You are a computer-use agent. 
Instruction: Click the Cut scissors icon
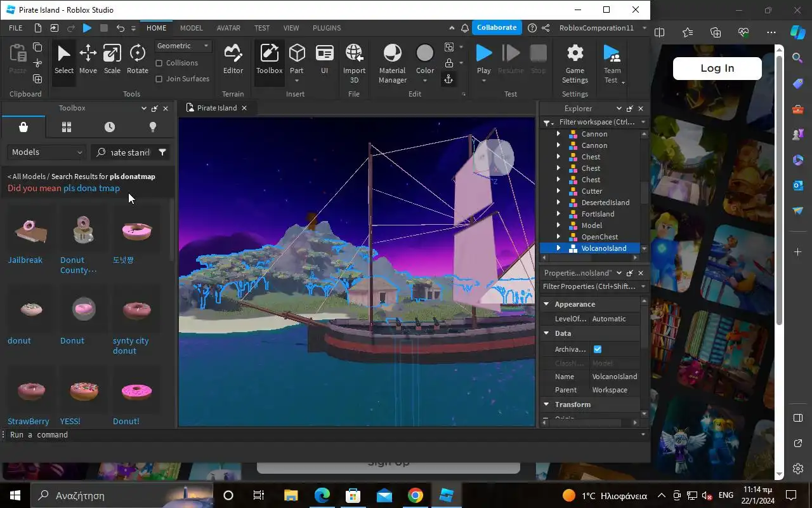tap(37, 63)
